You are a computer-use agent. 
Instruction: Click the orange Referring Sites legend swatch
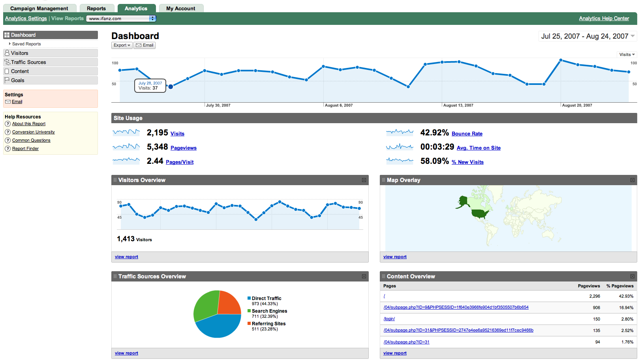coord(249,324)
